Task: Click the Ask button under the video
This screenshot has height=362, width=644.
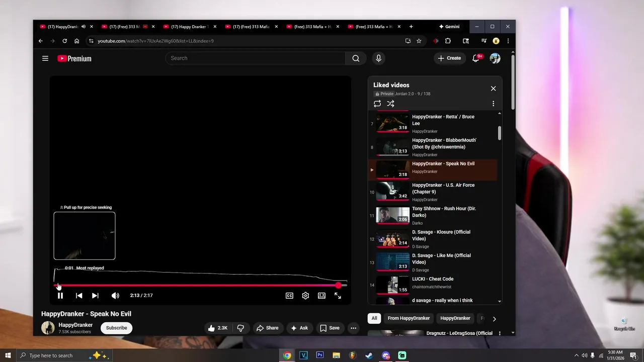Action: tap(299, 328)
